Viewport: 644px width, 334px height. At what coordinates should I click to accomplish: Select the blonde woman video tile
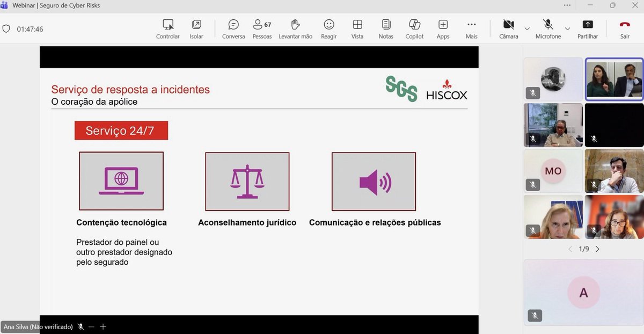(x=553, y=217)
